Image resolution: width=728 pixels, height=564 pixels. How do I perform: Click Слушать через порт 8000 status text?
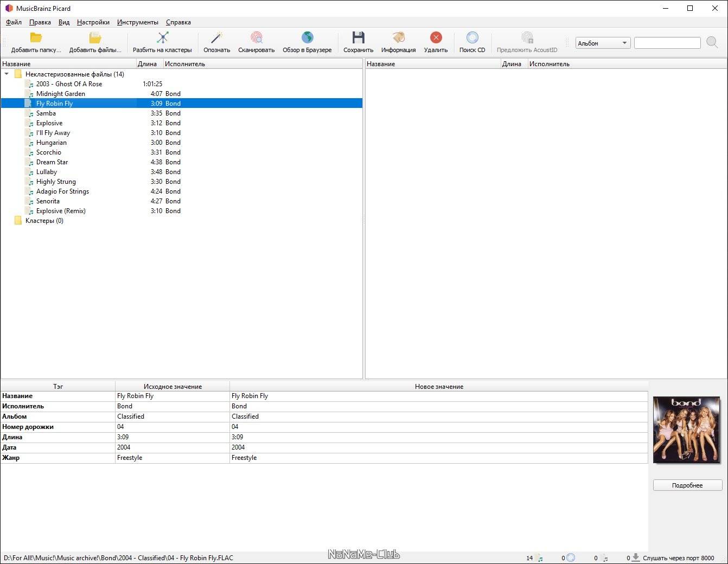[679, 557]
